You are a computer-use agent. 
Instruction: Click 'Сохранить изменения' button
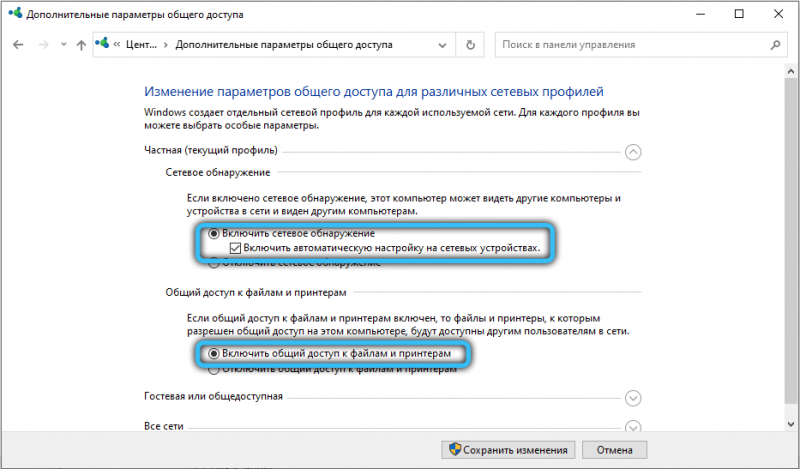pyautogui.click(x=508, y=450)
